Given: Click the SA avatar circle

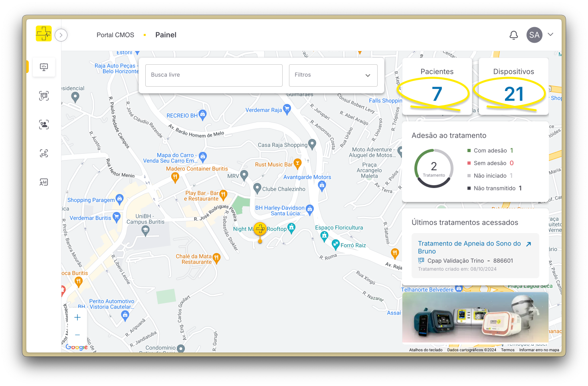Looking at the screenshot, I should pyautogui.click(x=534, y=35).
